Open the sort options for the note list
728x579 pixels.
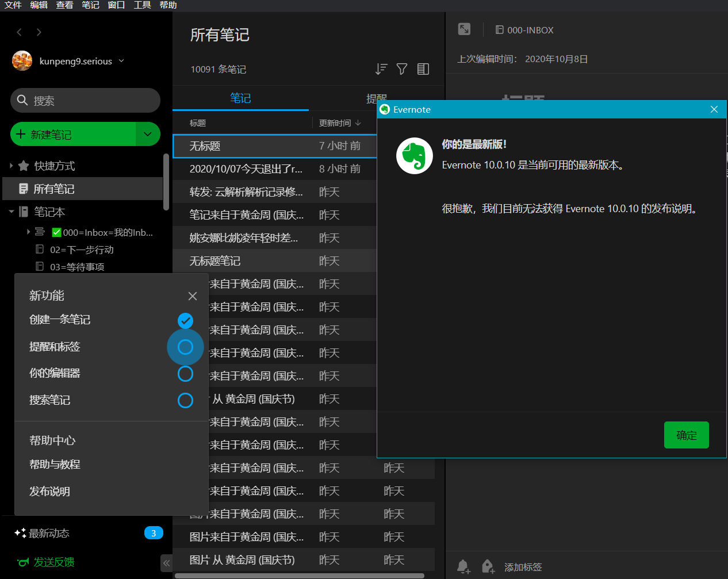coord(381,69)
